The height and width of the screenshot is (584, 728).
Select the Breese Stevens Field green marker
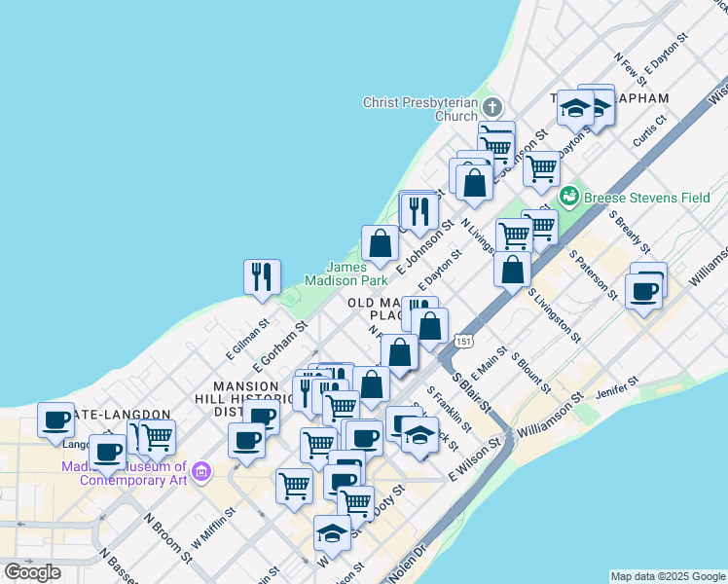pyautogui.click(x=568, y=197)
